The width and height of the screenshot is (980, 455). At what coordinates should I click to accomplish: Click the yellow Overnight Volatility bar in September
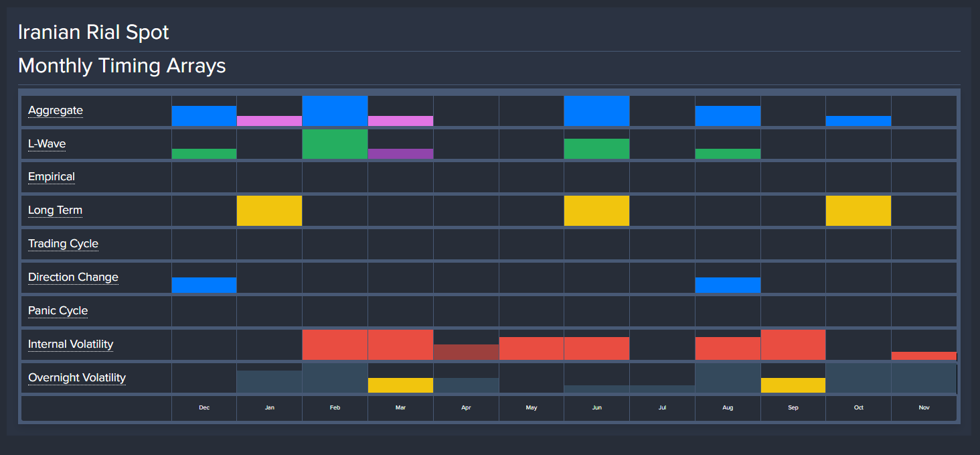pos(793,385)
